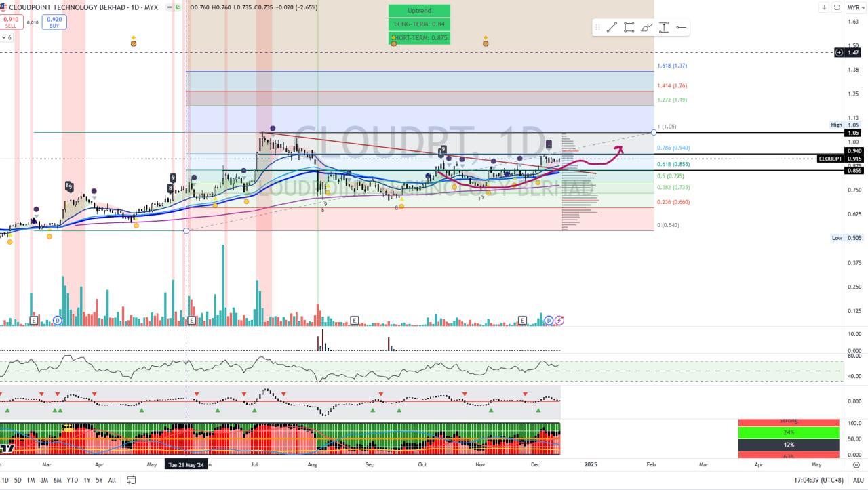Viewport: 868px width, 490px height.
Task: Click the SHORT-TERM: 0.875 label
Action: point(419,38)
